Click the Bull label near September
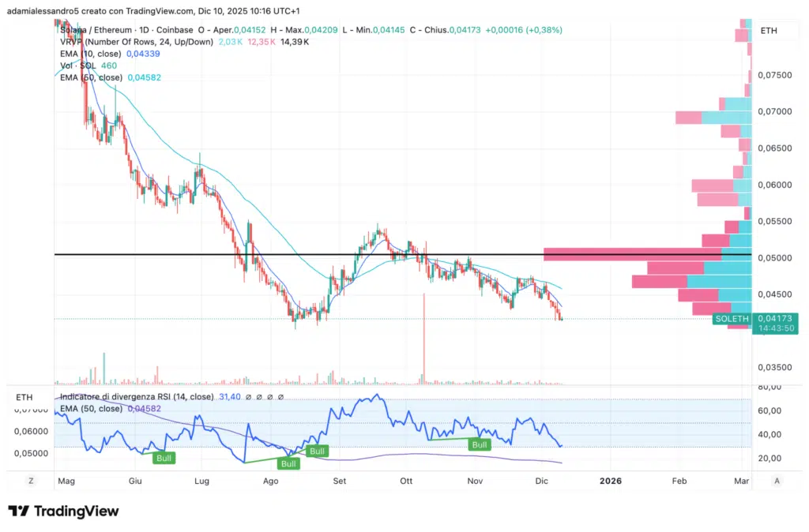This screenshot has width=809, height=532. [x=317, y=451]
